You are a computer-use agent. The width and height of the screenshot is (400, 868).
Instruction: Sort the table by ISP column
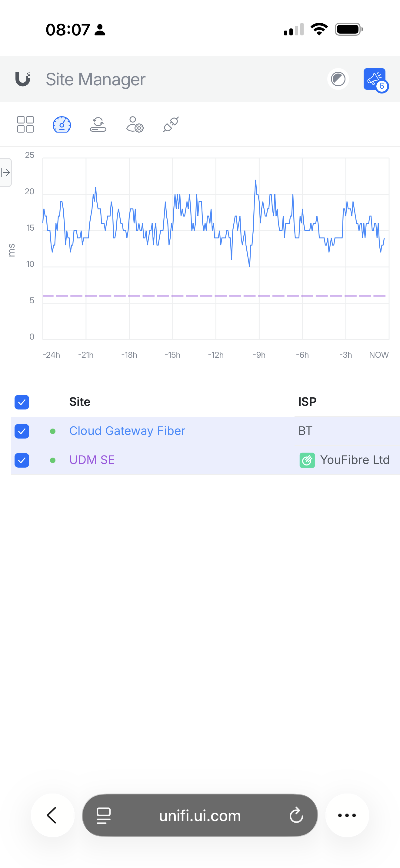pos(307,402)
